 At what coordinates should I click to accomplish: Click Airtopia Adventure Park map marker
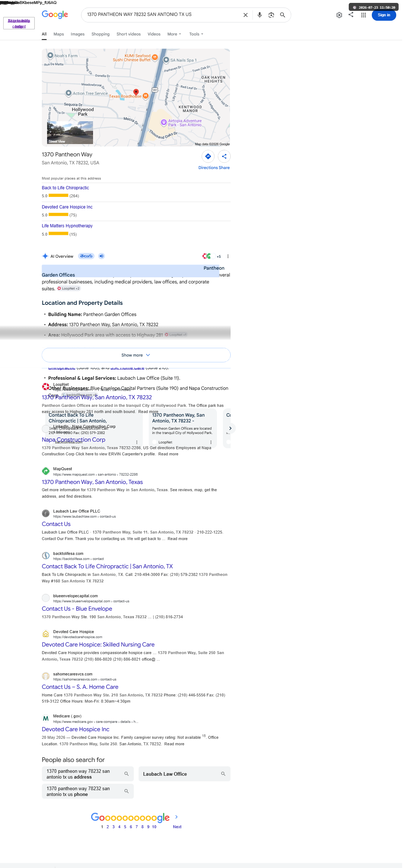click(164, 122)
